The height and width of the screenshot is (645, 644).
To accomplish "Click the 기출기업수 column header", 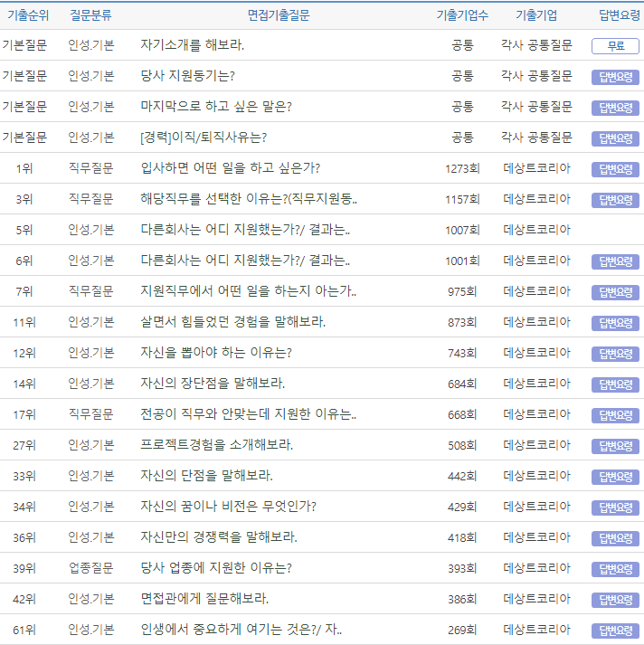I will (462, 15).
